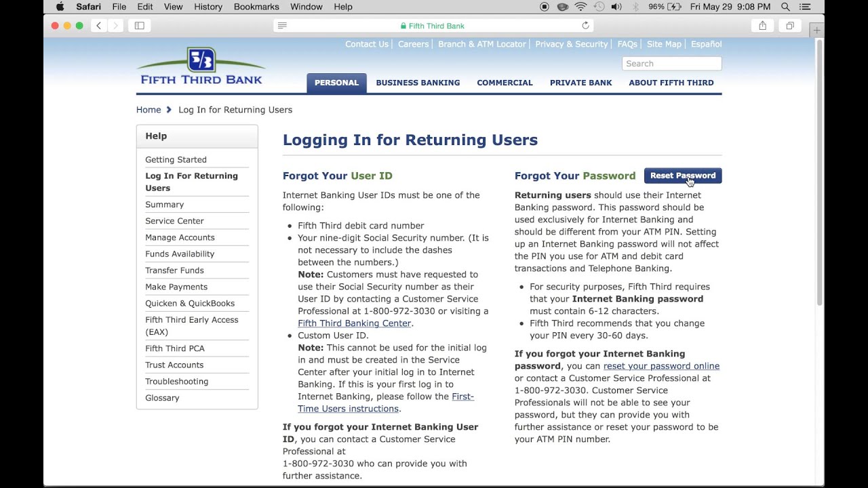The width and height of the screenshot is (868, 488).
Task: Open Make Payments in the Help sidebar
Action: coord(176,287)
